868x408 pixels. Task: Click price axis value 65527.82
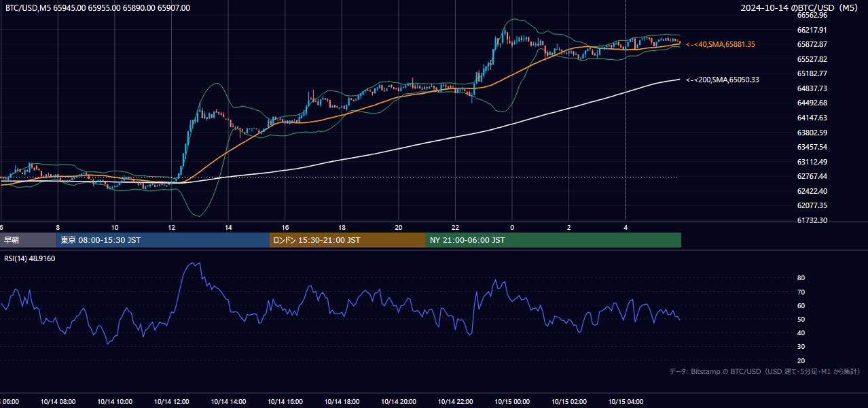pos(812,59)
